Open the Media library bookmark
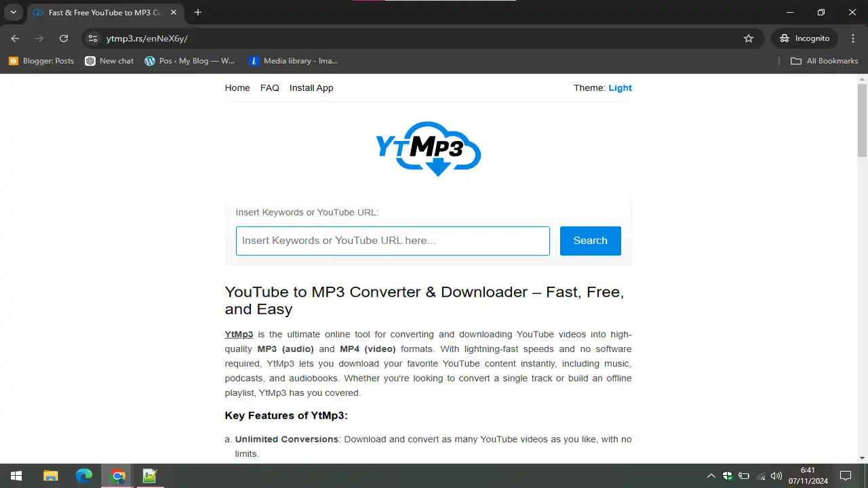The image size is (868, 488). (294, 61)
